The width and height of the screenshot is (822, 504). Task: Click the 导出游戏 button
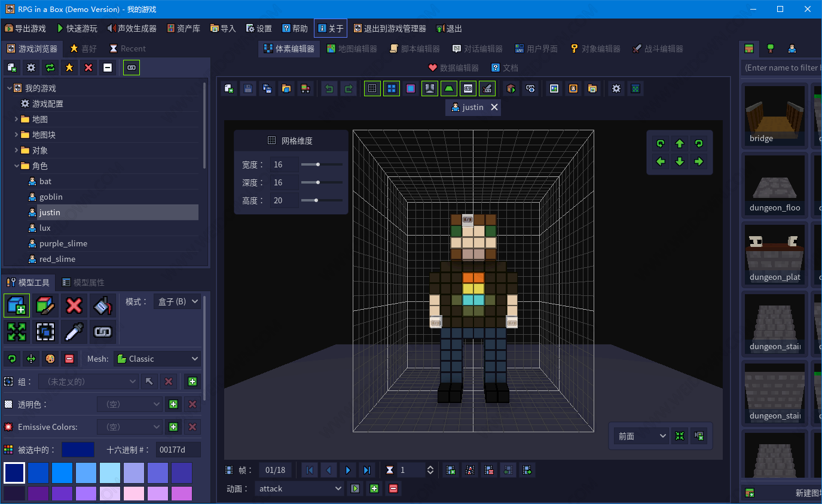(25, 28)
